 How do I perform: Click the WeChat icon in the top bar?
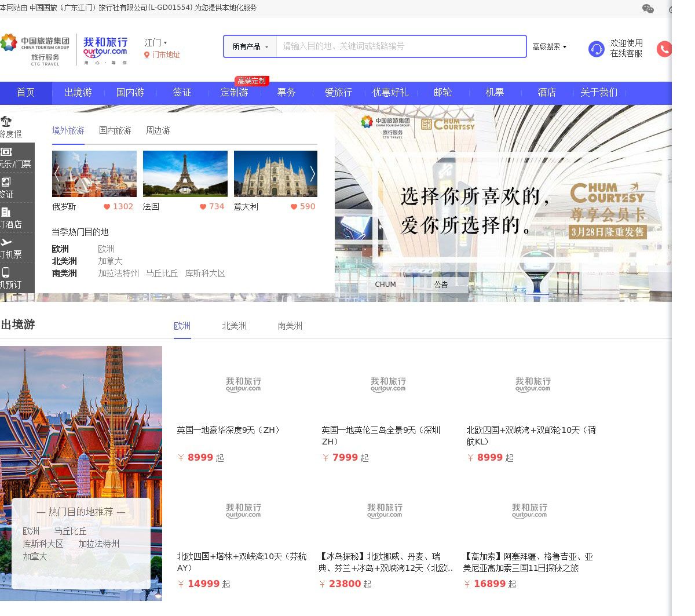coord(648,9)
